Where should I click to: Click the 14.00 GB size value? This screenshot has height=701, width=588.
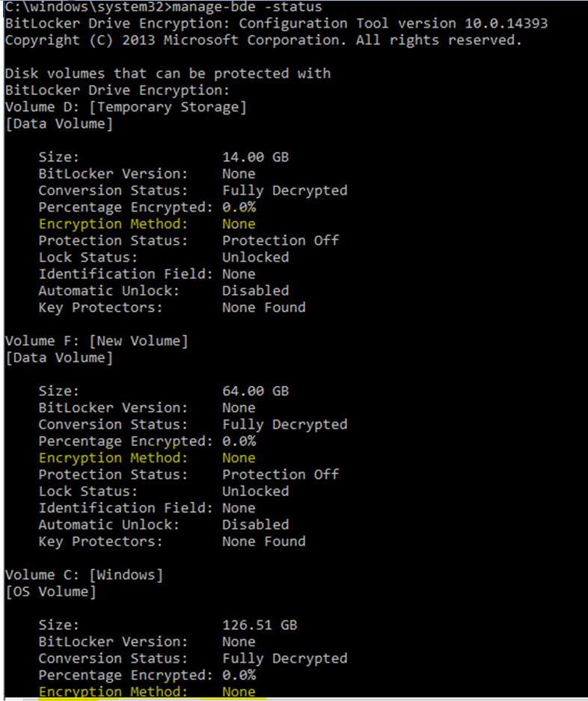255,157
